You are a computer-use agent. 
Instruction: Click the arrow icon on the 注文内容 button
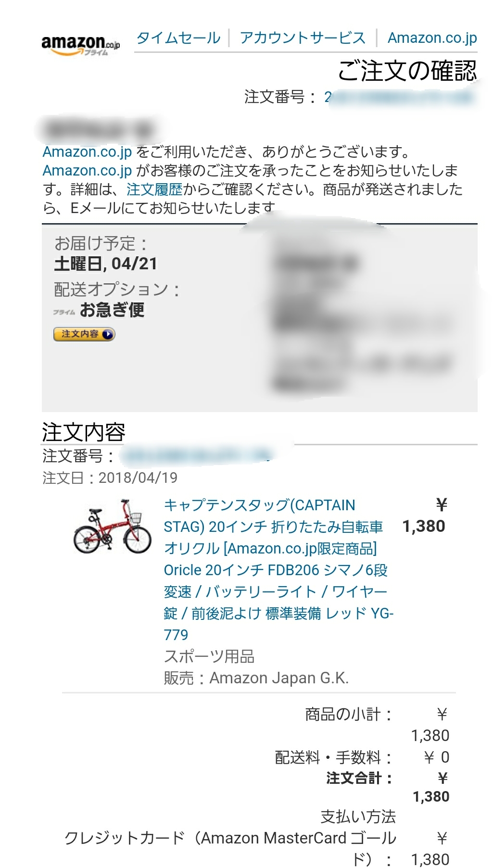coord(108,334)
